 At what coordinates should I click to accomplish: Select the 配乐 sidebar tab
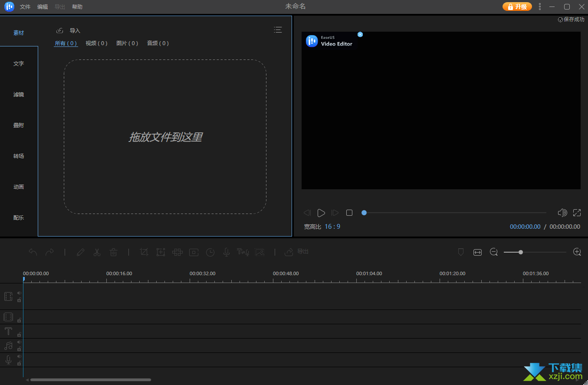coord(19,218)
